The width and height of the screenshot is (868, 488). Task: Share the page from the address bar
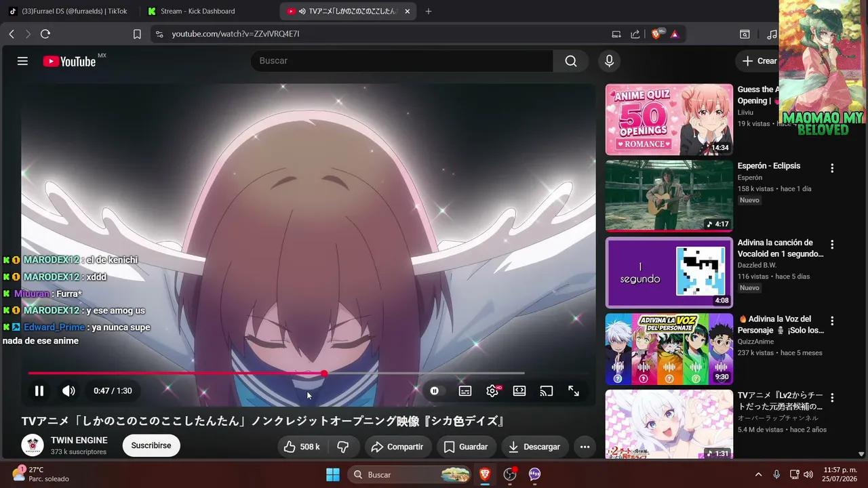click(x=635, y=34)
